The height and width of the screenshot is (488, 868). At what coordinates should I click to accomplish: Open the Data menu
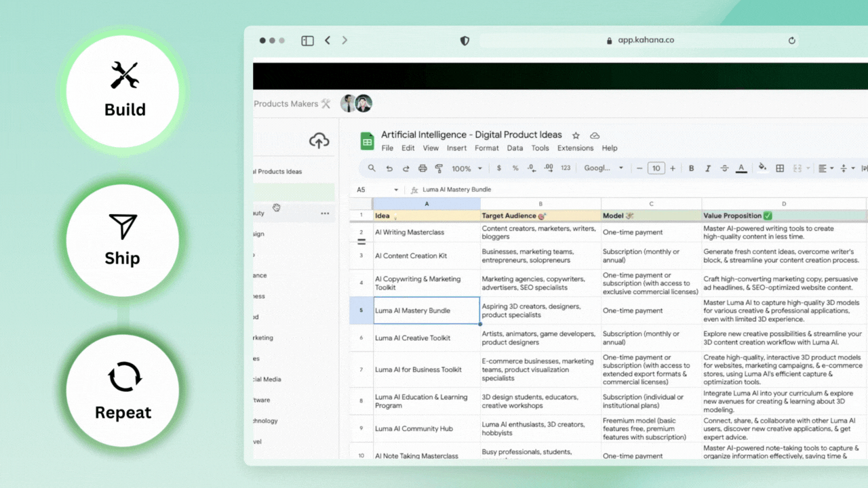point(515,148)
